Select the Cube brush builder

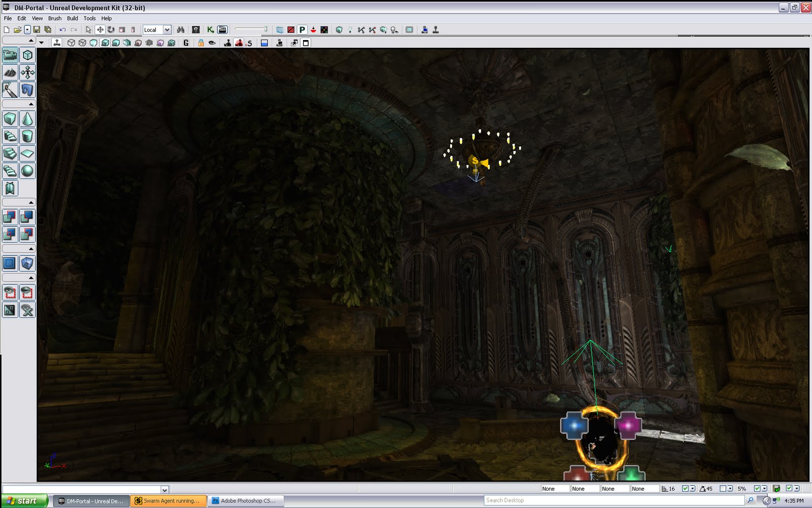point(10,119)
